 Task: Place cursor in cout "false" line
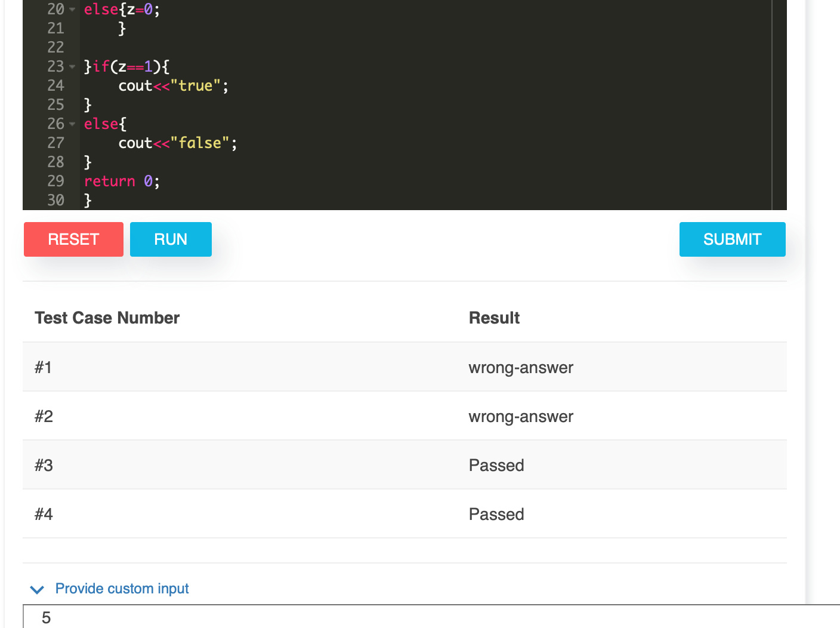[178, 143]
